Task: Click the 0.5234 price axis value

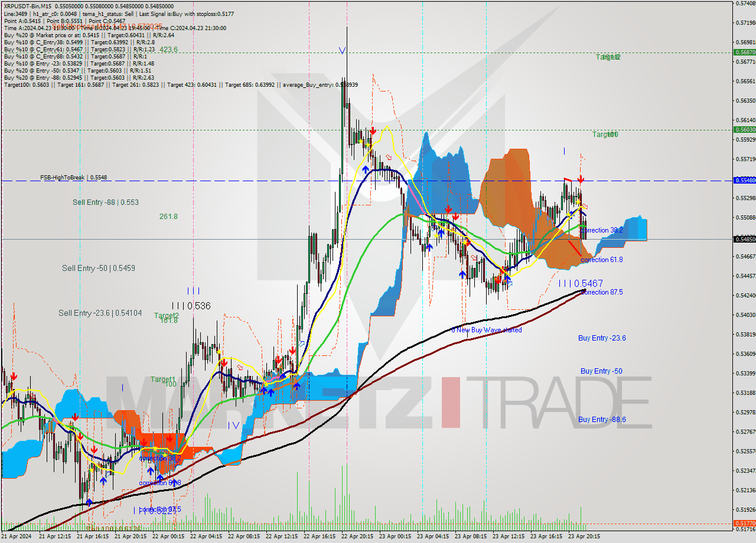Action: (745, 470)
